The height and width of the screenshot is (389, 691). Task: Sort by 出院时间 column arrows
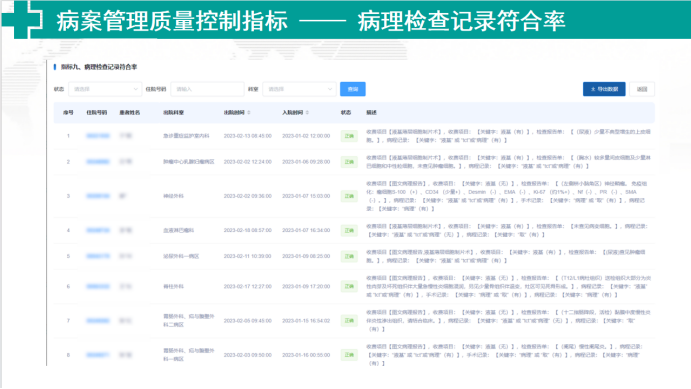point(249,113)
